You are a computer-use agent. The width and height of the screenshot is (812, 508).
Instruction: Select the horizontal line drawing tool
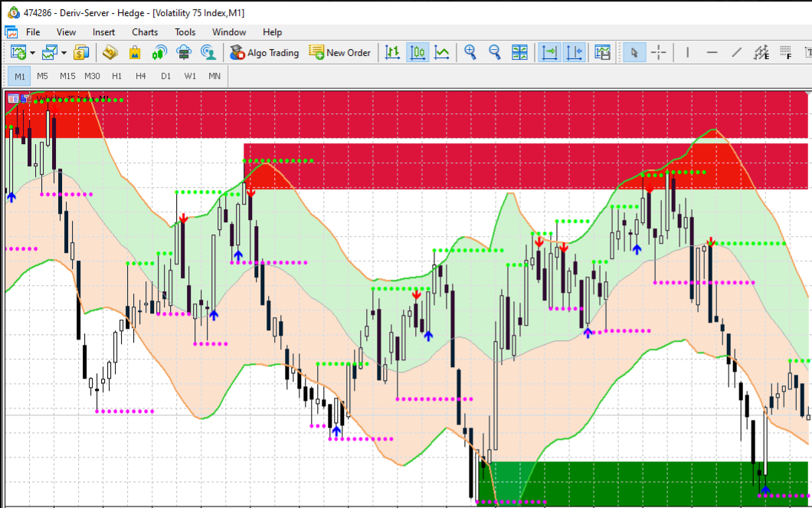[712, 52]
